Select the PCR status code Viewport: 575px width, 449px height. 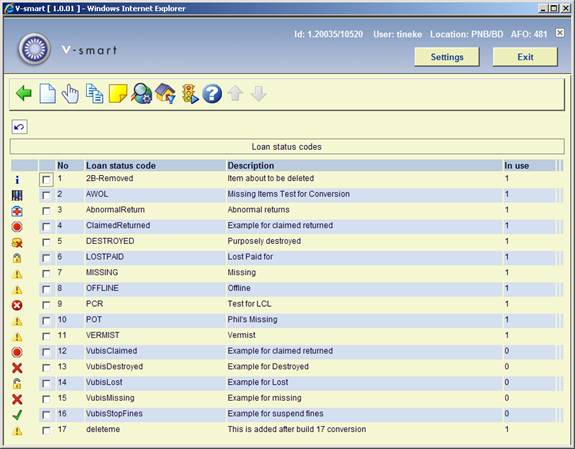(x=94, y=304)
